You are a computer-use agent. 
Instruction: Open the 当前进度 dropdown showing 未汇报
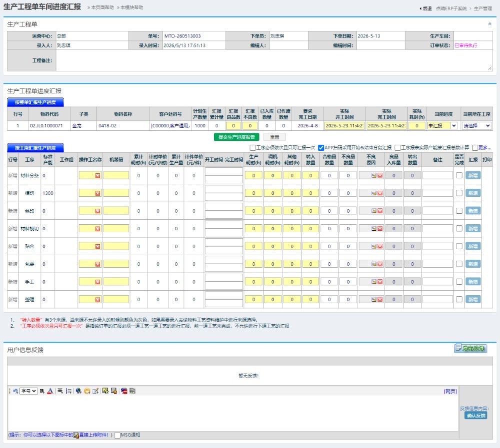click(x=442, y=126)
